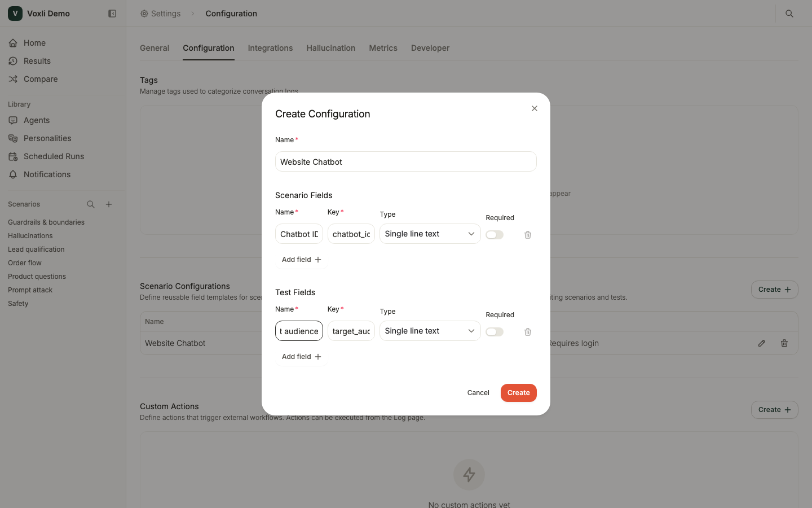
Task: Create new Scenario Configuration button
Action: pos(775,290)
